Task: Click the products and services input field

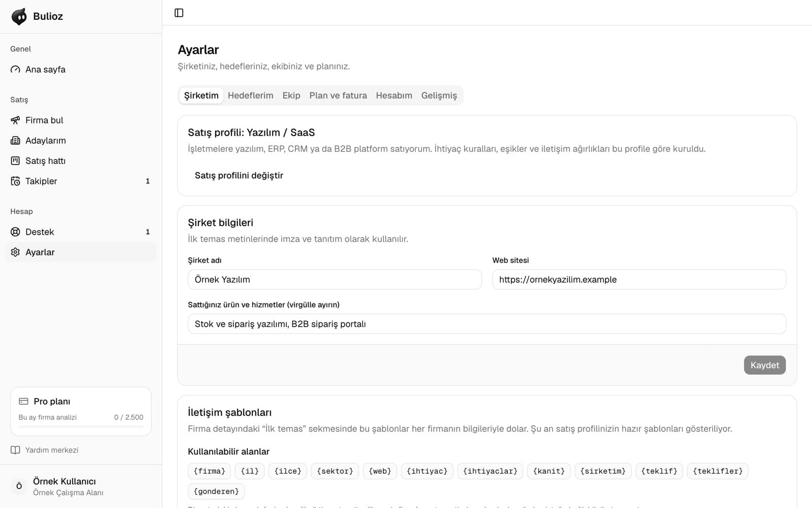Action: click(487, 324)
